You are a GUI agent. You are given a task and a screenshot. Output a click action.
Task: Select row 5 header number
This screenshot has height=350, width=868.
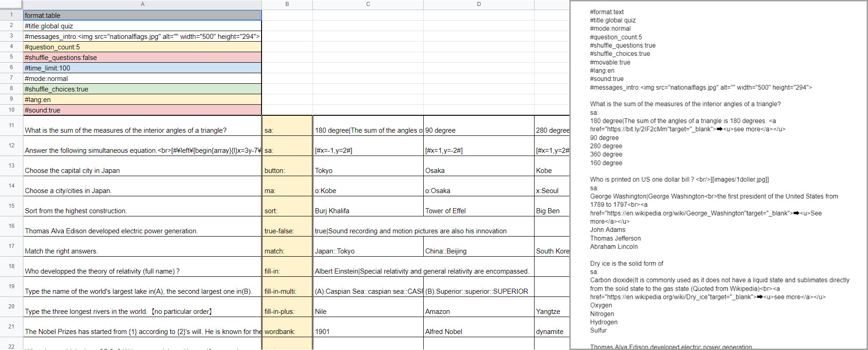(11, 57)
